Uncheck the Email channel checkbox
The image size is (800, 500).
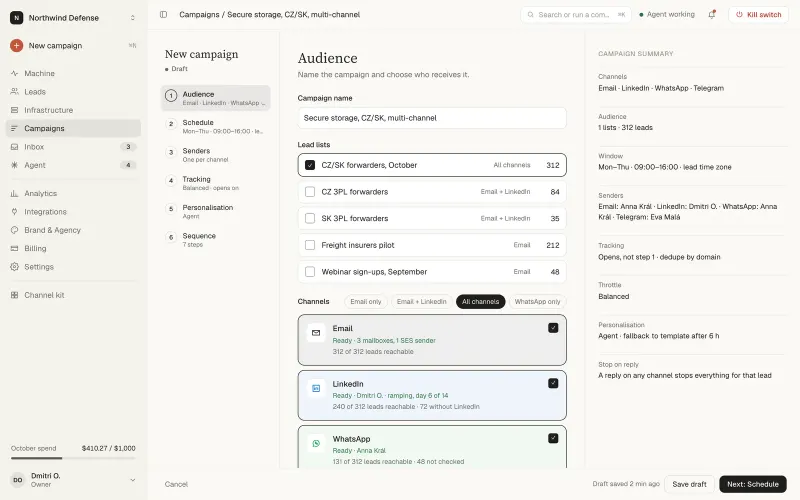[553, 328]
